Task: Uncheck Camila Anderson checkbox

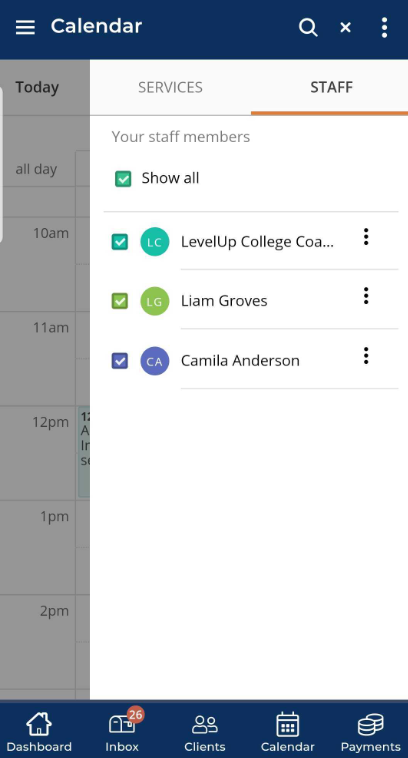Action: [x=120, y=361]
